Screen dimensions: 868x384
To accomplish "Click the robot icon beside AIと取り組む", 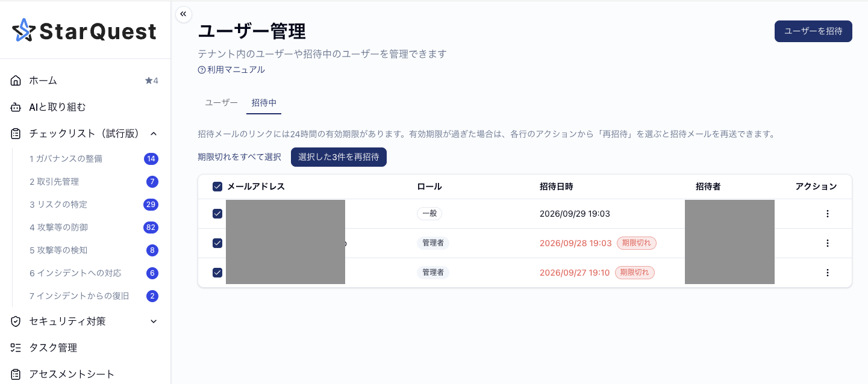I will 16,107.
